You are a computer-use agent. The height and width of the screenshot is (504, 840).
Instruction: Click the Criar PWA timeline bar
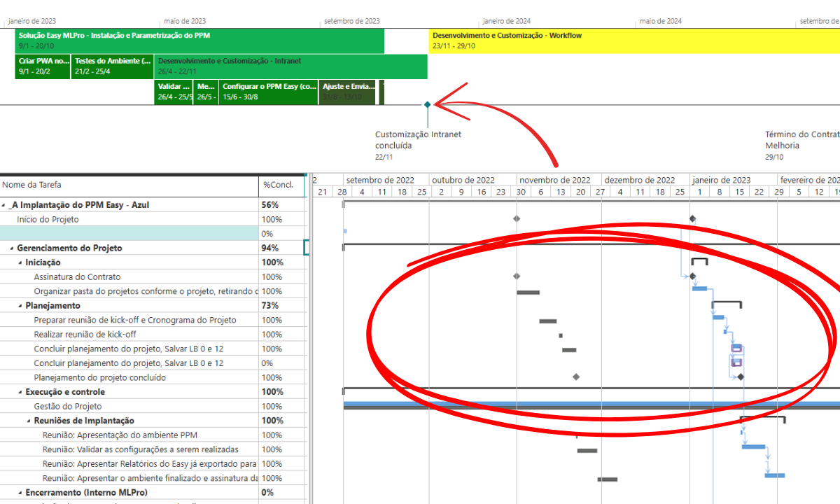(43, 67)
